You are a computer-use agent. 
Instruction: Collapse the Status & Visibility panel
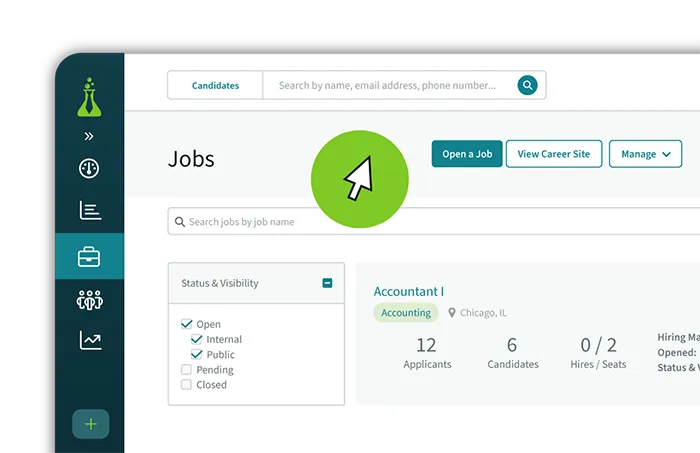pos(327,283)
